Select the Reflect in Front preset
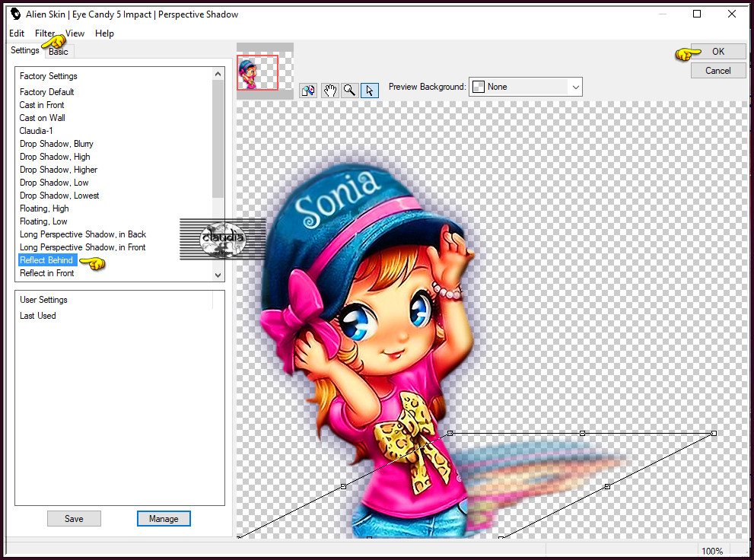The height and width of the screenshot is (560, 754). (47, 273)
